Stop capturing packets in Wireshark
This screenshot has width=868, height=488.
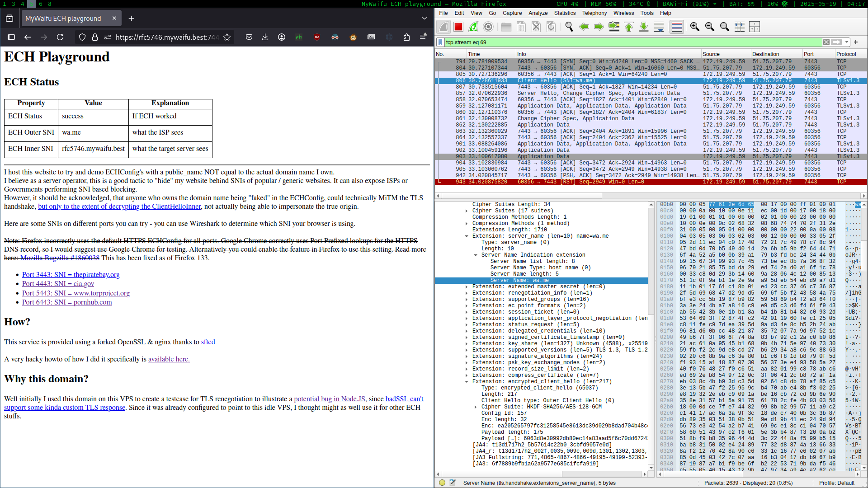coord(458,27)
